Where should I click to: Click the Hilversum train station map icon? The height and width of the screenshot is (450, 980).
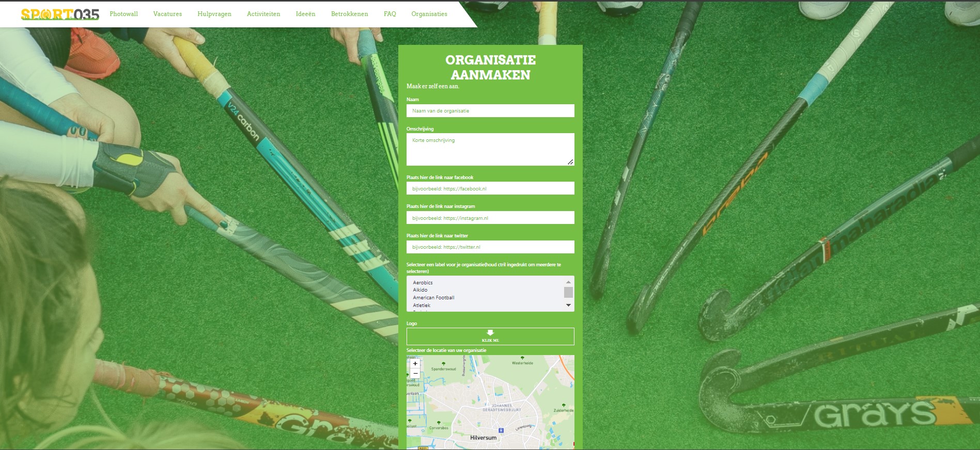point(501,430)
